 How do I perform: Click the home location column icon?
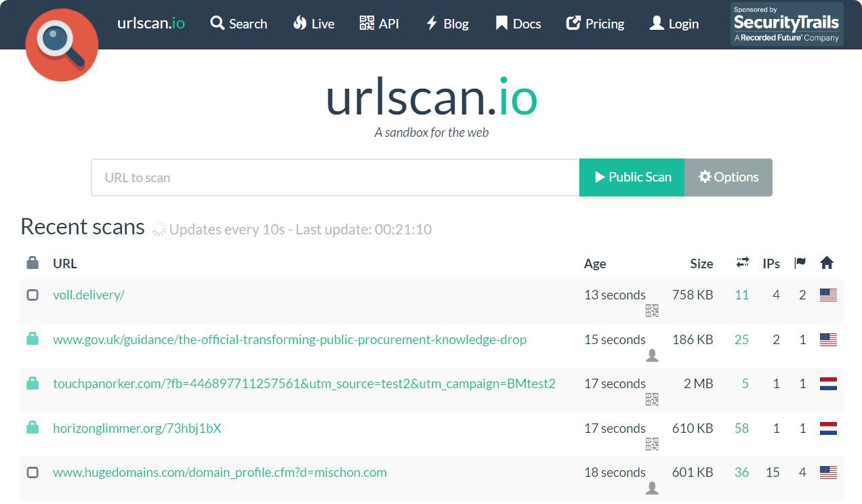pyautogui.click(x=827, y=262)
